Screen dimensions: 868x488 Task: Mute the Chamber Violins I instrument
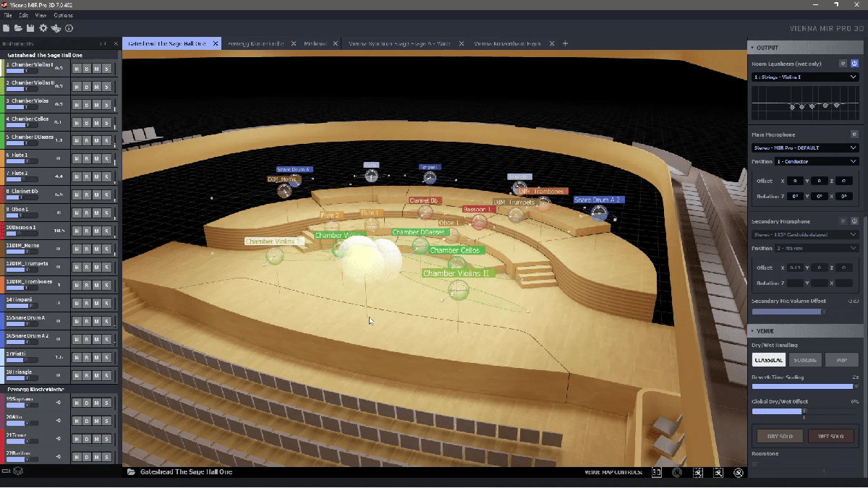pyautogui.click(x=96, y=69)
